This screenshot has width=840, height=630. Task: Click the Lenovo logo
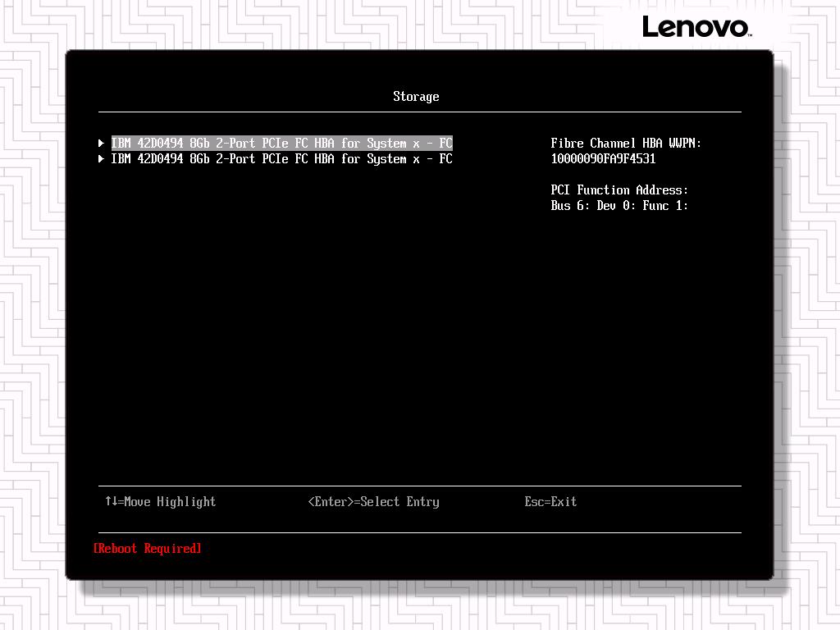(x=696, y=27)
